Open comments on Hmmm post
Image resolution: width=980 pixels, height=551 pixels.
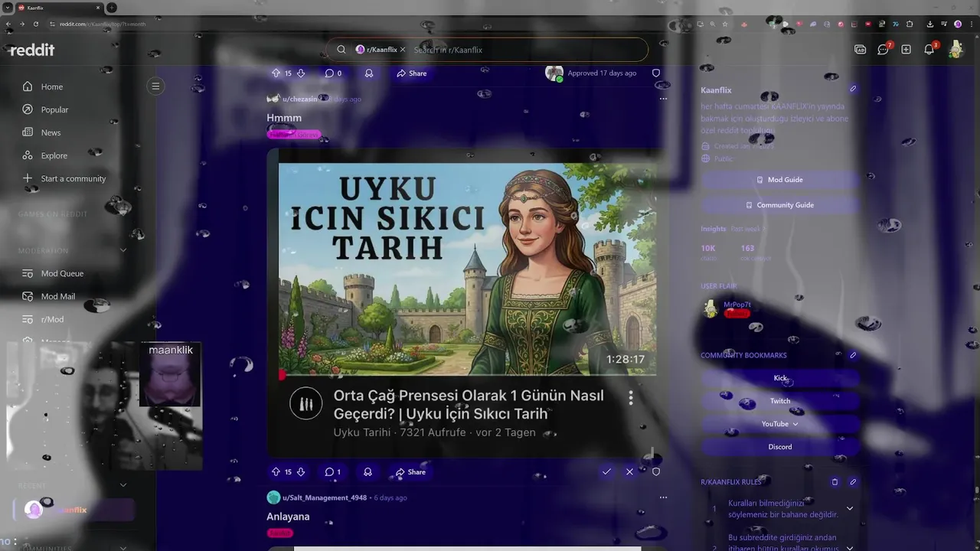332,472
